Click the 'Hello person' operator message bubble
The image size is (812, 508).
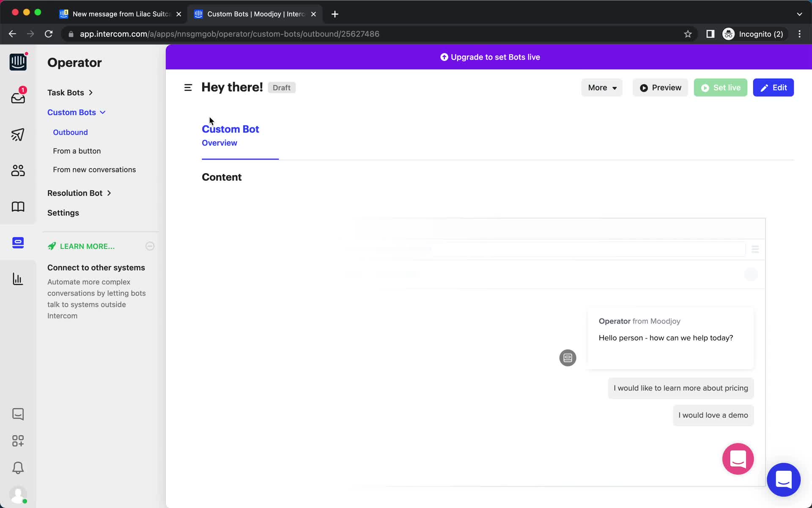[670, 338]
